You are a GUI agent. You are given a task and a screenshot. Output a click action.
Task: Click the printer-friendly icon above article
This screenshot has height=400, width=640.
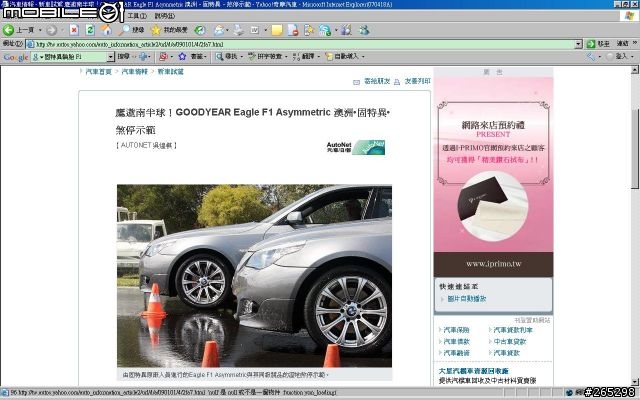click(x=397, y=82)
